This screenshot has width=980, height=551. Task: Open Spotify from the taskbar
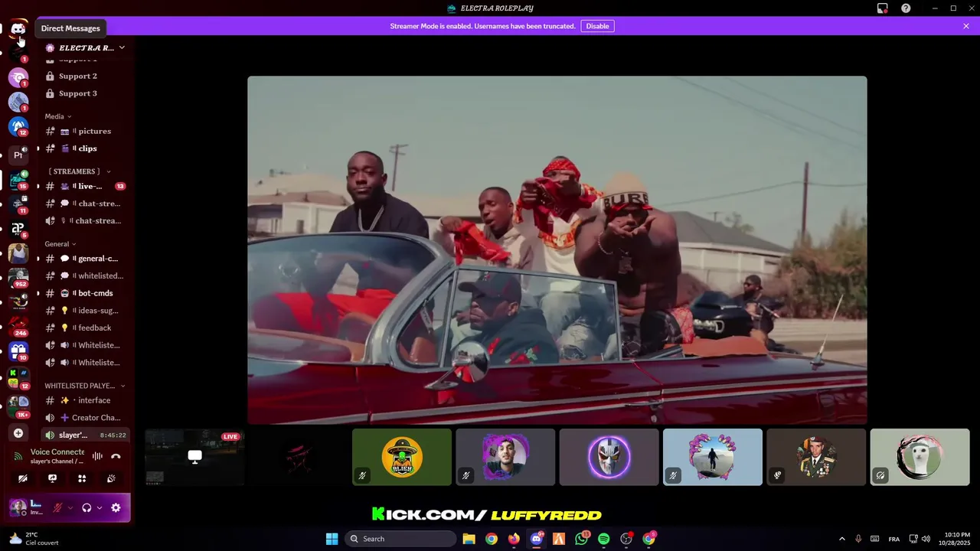(x=603, y=539)
